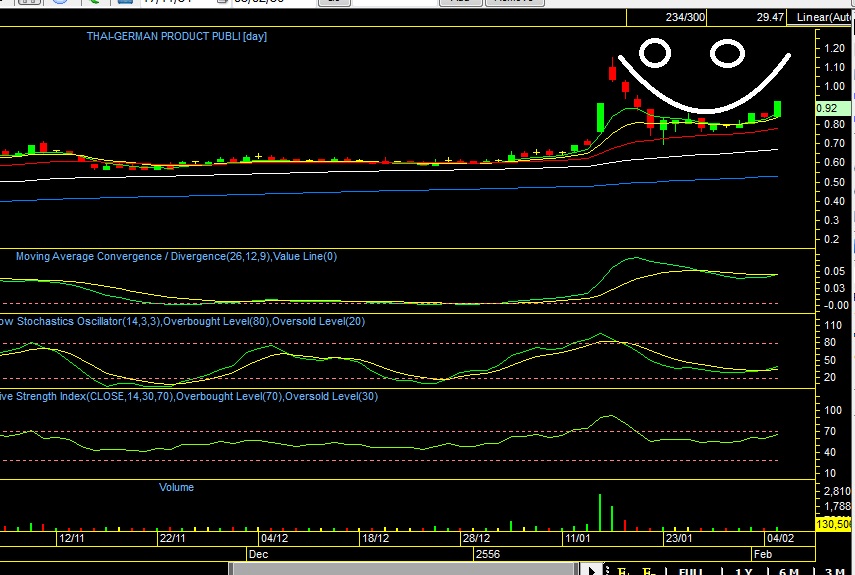Click the THAI-GERMAN PRODUCT PUBLI [day] title
The image size is (855, 575).
(177, 37)
